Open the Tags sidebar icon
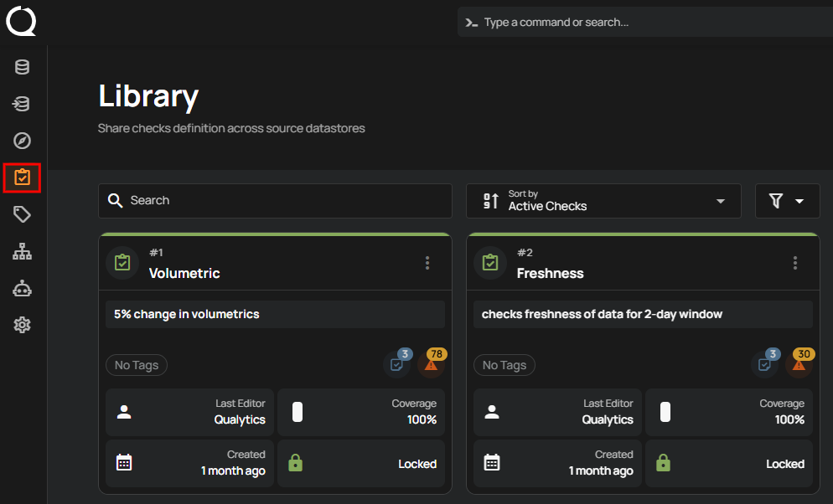The width and height of the screenshot is (833, 504). coord(23,215)
